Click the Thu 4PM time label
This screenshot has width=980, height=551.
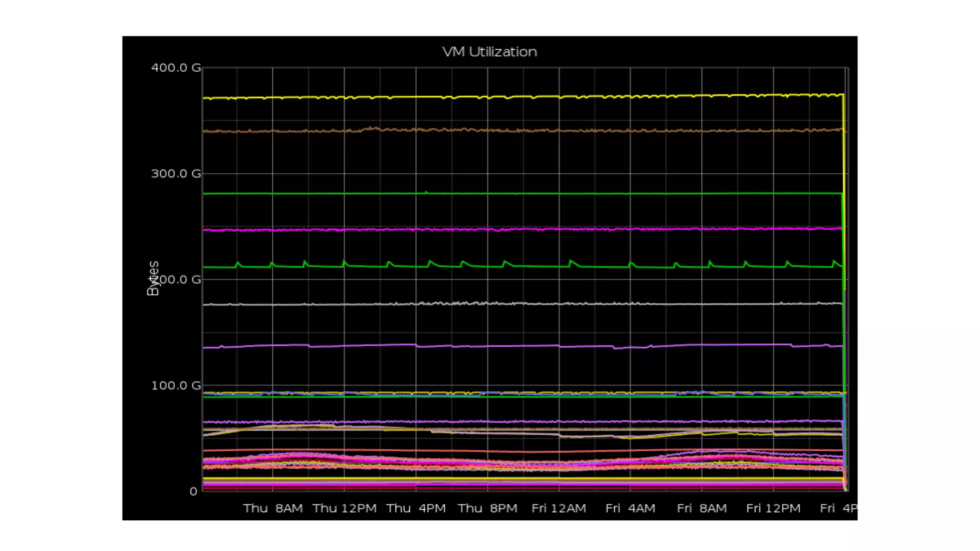pyautogui.click(x=416, y=508)
